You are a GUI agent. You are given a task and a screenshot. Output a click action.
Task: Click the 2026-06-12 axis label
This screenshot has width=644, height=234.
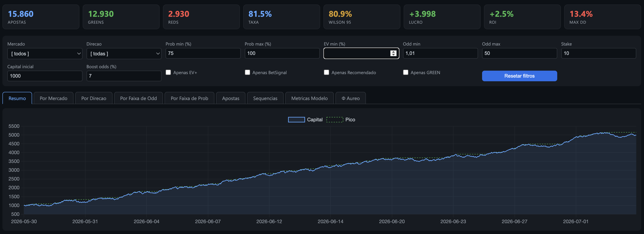coord(269,222)
